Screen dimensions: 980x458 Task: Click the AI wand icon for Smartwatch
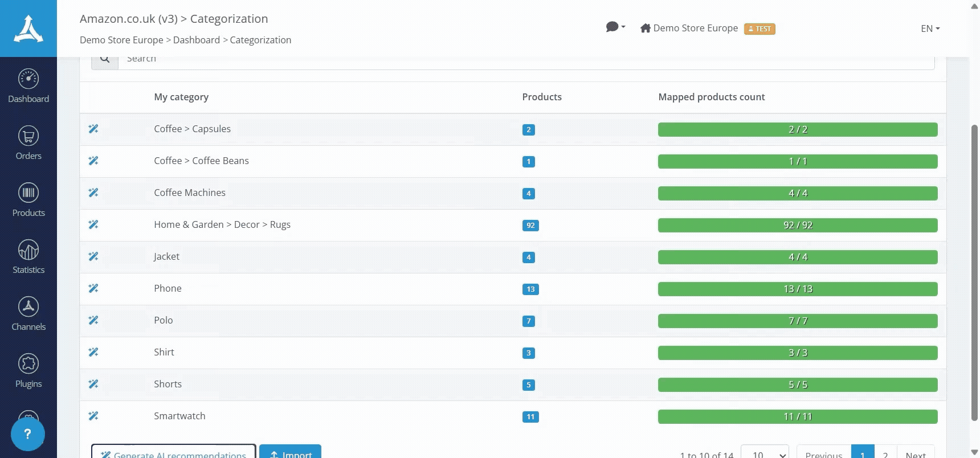point(93,416)
